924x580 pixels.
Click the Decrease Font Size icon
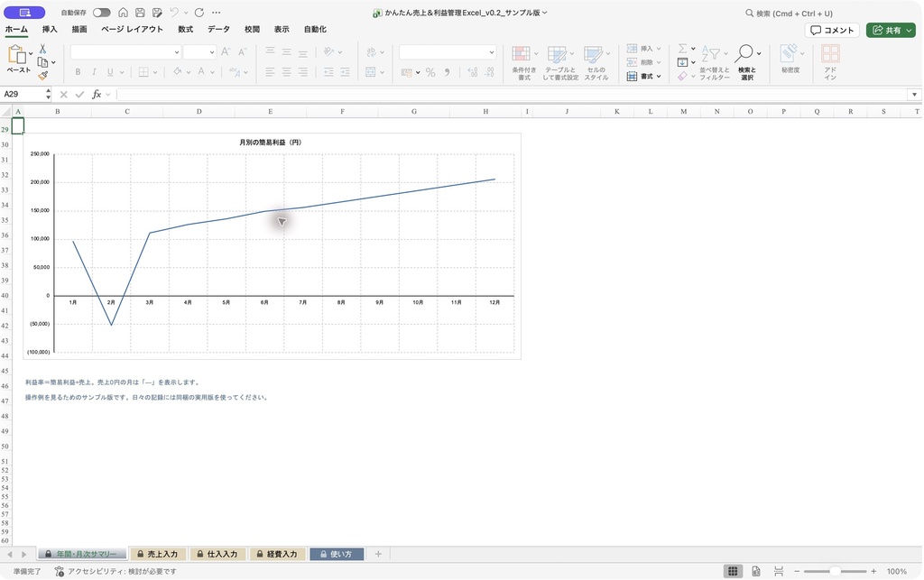pyautogui.click(x=242, y=51)
